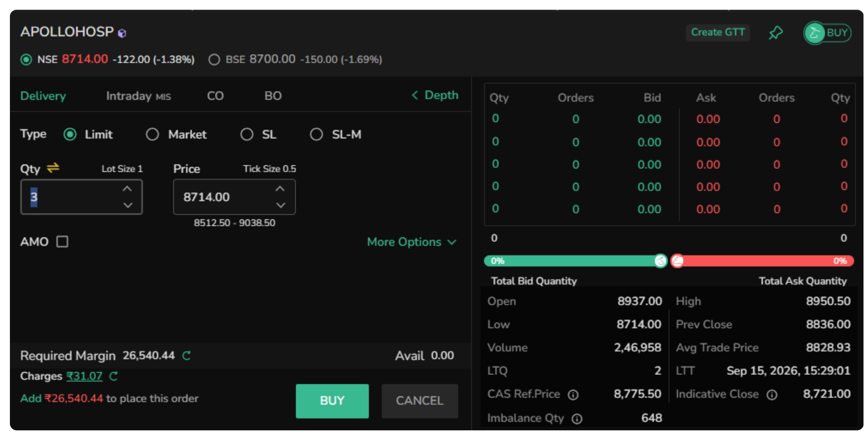The height and width of the screenshot is (444, 868).
Task: Show CAS Ref.Price info tooltip icon
Action: [573, 394]
